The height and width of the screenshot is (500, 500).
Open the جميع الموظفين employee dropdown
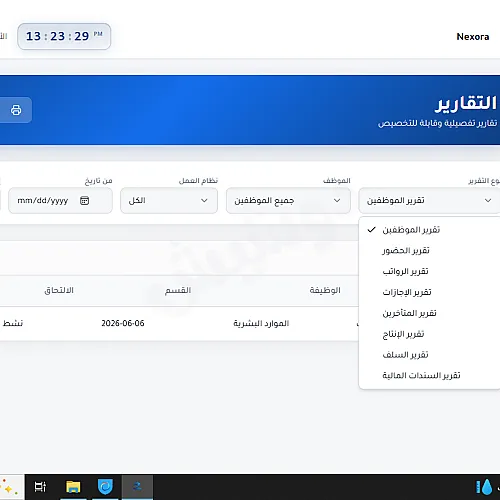[x=288, y=200]
